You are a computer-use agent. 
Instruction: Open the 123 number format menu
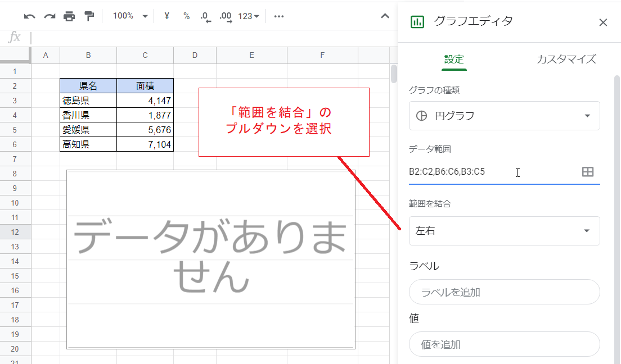[248, 16]
